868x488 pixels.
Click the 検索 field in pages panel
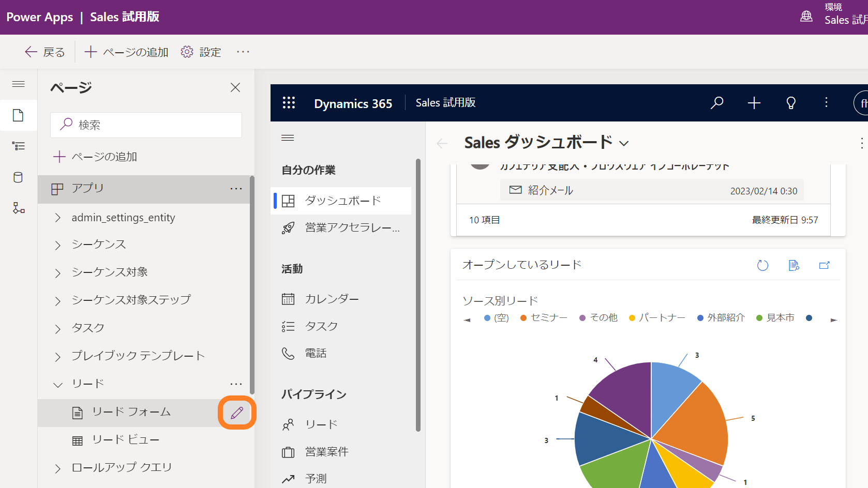(x=146, y=125)
